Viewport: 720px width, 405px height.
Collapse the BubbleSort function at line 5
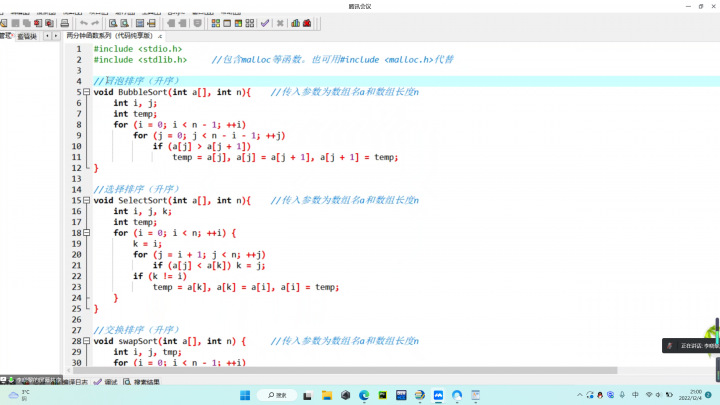point(88,93)
